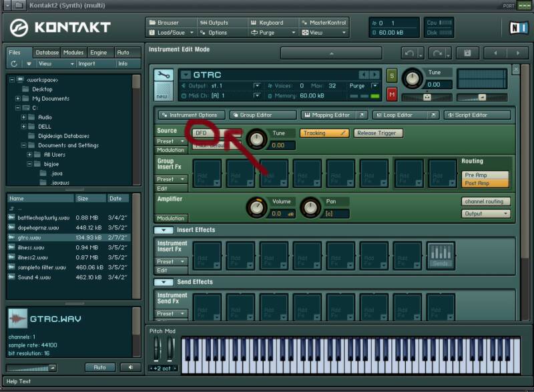Open Instrument Options
The width and height of the screenshot is (534, 392).
pyautogui.click(x=192, y=115)
